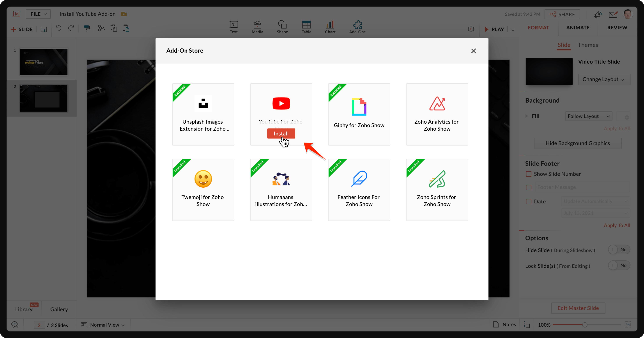Open the PLAY menu in toolbar
The height and width of the screenshot is (338, 644).
click(x=513, y=29)
